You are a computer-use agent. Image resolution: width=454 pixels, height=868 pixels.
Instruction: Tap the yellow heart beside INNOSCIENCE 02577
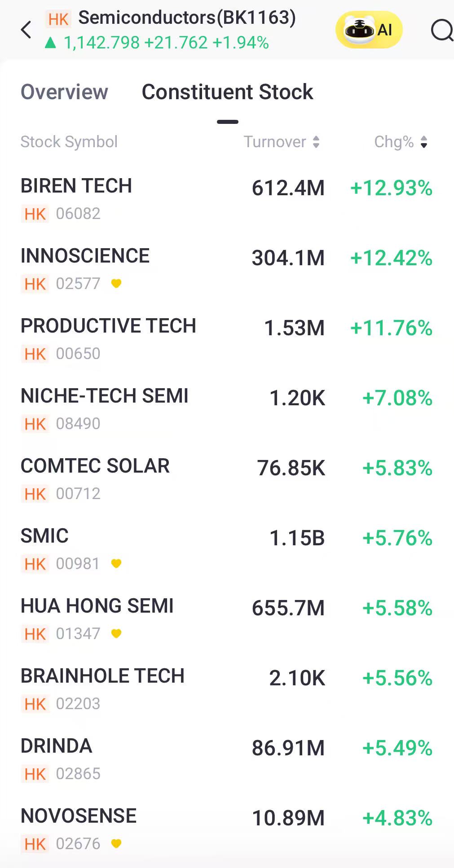[x=116, y=284]
